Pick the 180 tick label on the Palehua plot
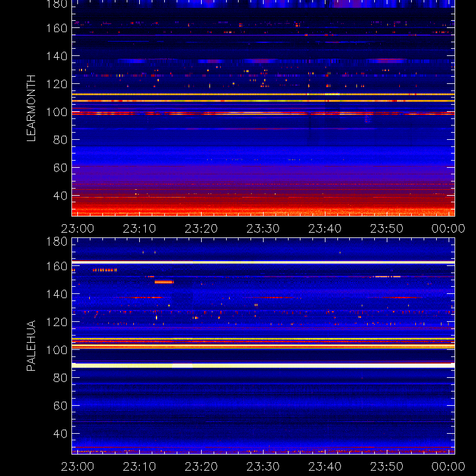 (57, 242)
